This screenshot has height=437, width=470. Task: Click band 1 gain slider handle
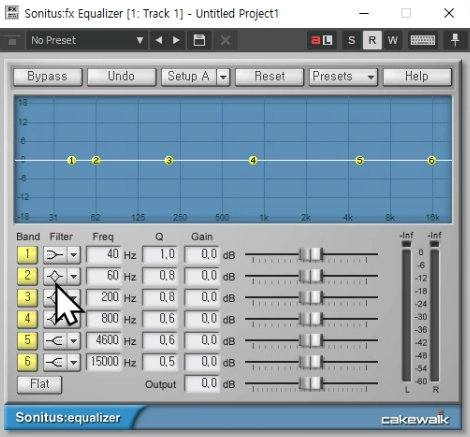pos(311,255)
